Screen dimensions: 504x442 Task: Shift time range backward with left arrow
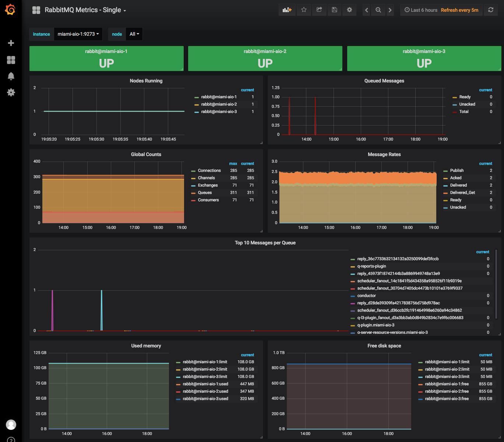coord(366,10)
